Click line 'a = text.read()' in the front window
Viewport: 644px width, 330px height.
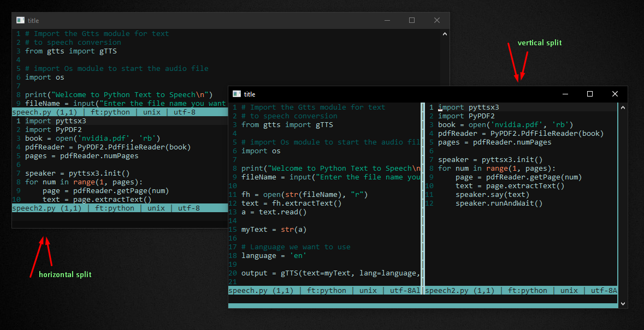click(x=274, y=212)
